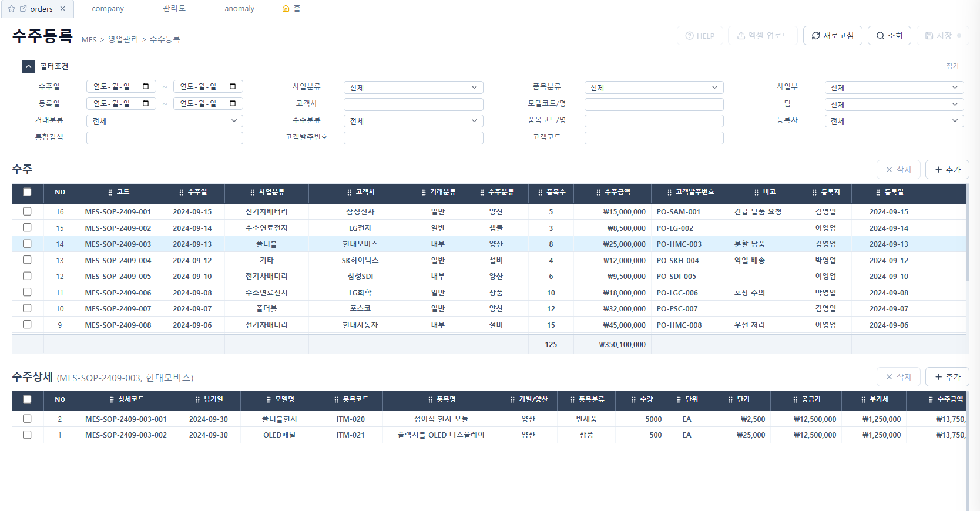Image resolution: width=980 pixels, height=511 pixels.
Task: Click drag handle icon on 품목수 column header
Action: [x=541, y=192]
